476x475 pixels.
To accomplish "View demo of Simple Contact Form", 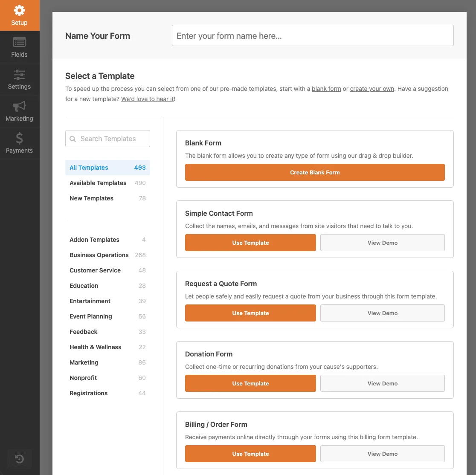I will (383, 243).
